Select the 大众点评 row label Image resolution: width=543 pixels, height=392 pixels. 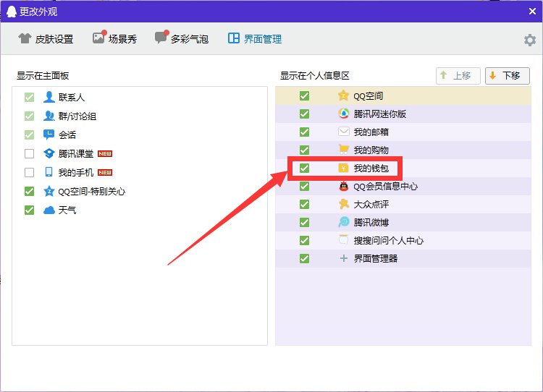click(x=371, y=204)
